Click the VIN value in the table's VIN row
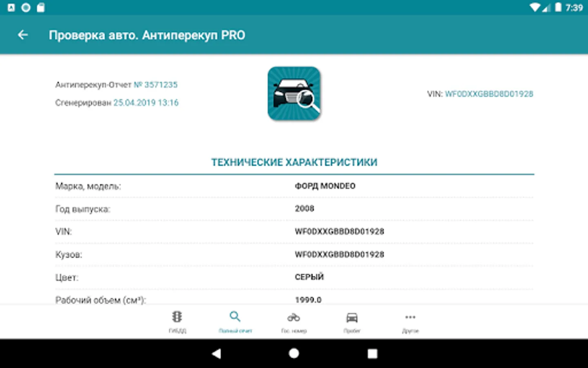Screen dimensions: 588x368 pyautogui.click(x=339, y=231)
